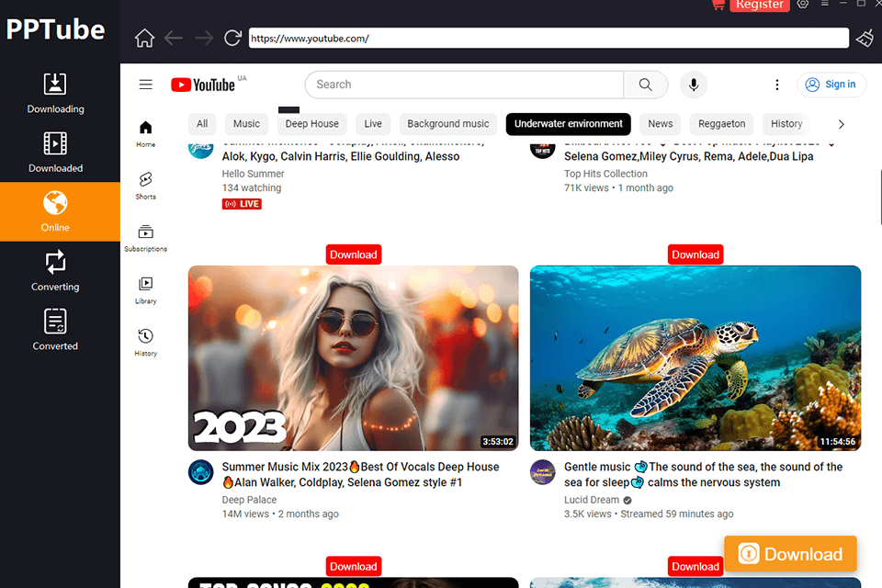This screenshot has height=588, width=882.
Task: Open the Converting section
Action: 55,271
